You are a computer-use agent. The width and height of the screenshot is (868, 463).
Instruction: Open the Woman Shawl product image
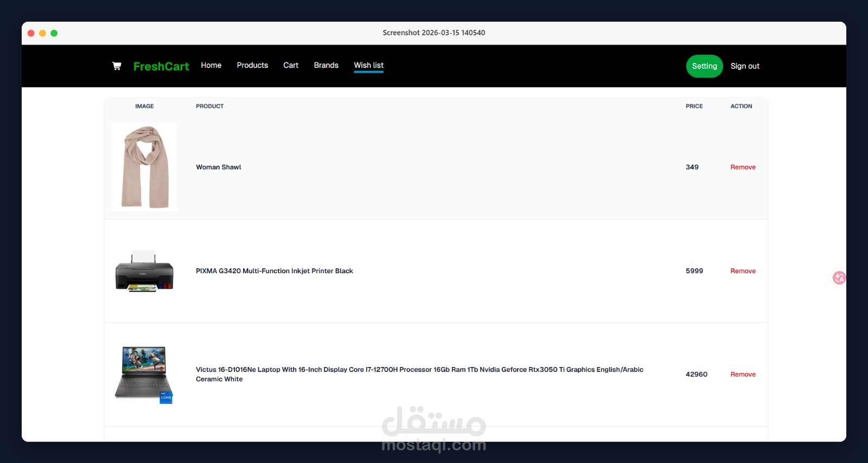(x=144, y=167)
